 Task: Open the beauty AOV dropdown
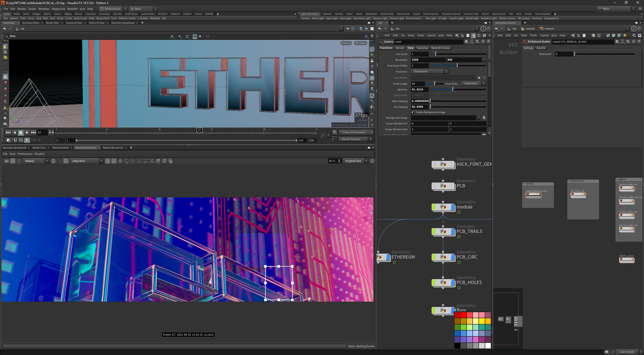point(36,161)
